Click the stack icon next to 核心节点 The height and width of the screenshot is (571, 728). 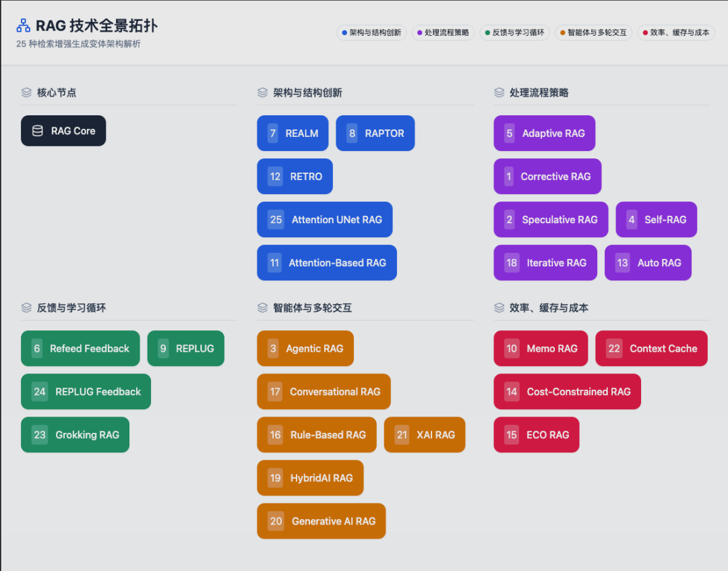point(26,92)
